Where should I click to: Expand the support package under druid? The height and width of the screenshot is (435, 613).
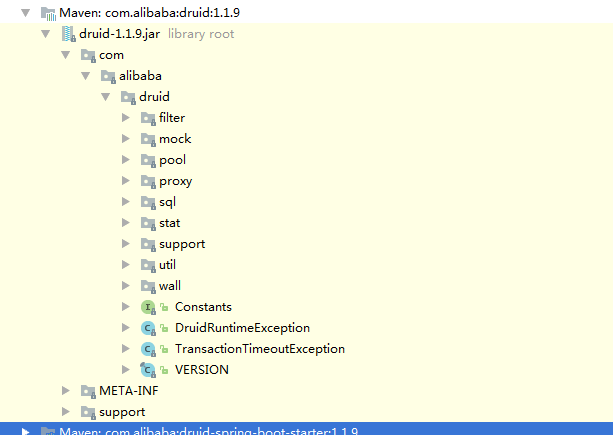click(x=125, y=244)
